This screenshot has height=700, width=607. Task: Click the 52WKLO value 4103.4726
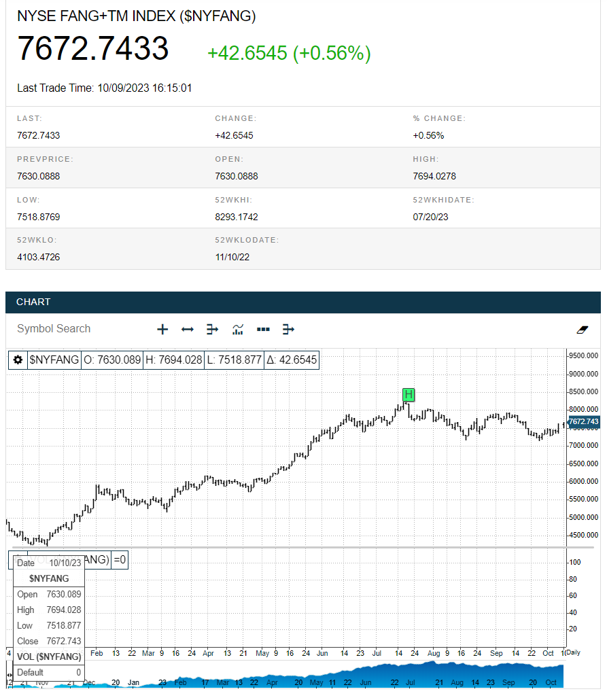pyautogui.click(x=39, y=257)
